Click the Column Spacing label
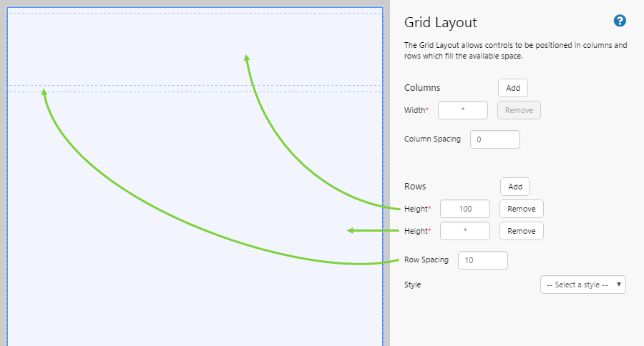Image resolution: width=644 pixels, height=346 pixels. [432, 139]
